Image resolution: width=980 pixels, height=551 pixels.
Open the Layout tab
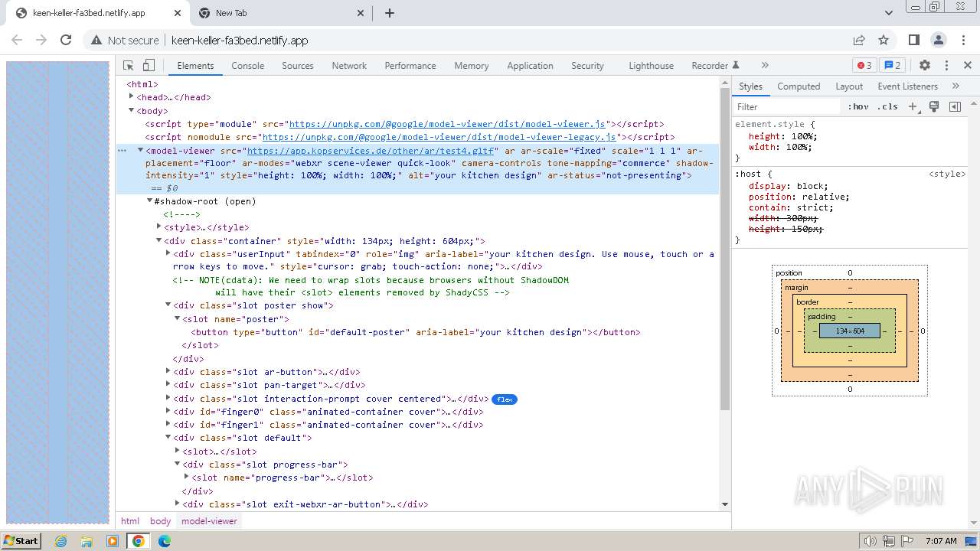[849, 86]
